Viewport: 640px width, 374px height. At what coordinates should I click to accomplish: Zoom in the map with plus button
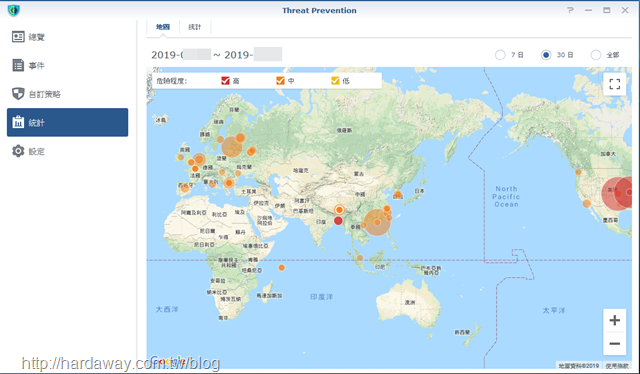point(614,321)
